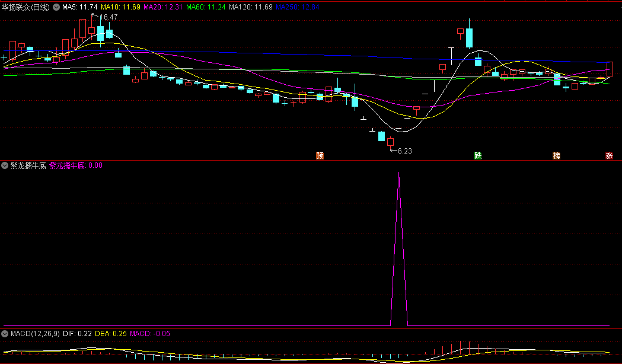Expand the 紫龙擒牛底 panel dropdown arrow
622x364 pixels.
5,166
